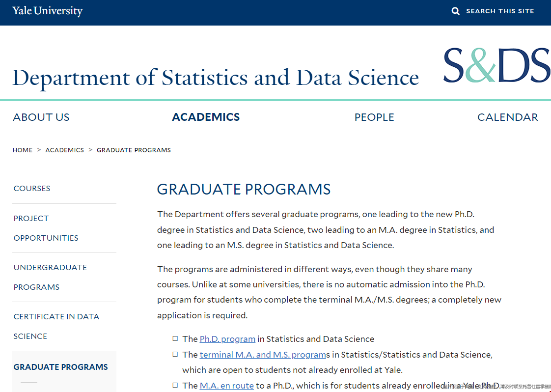This screenshot has height=392, width=551.
Task: Click the HOME breadcrumb link
Action: click(x=23, y=150)
